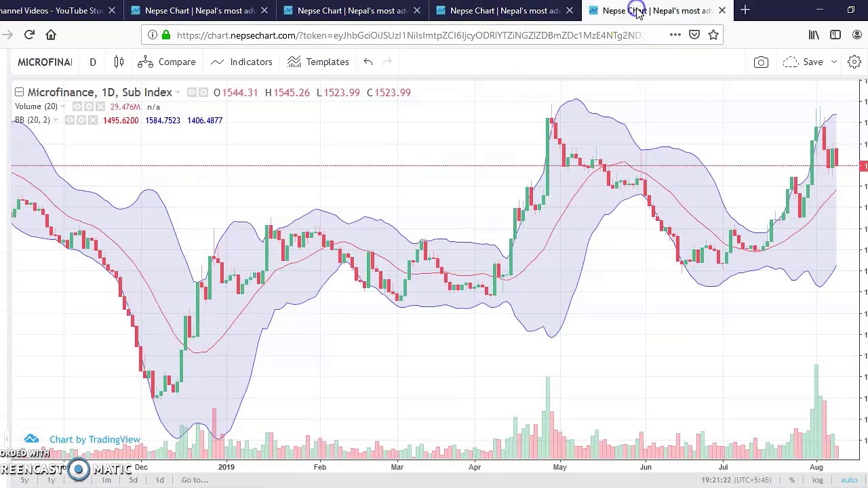
Task: Click the BB upper band value 1584.7523
Action: [x=162, y=120]
